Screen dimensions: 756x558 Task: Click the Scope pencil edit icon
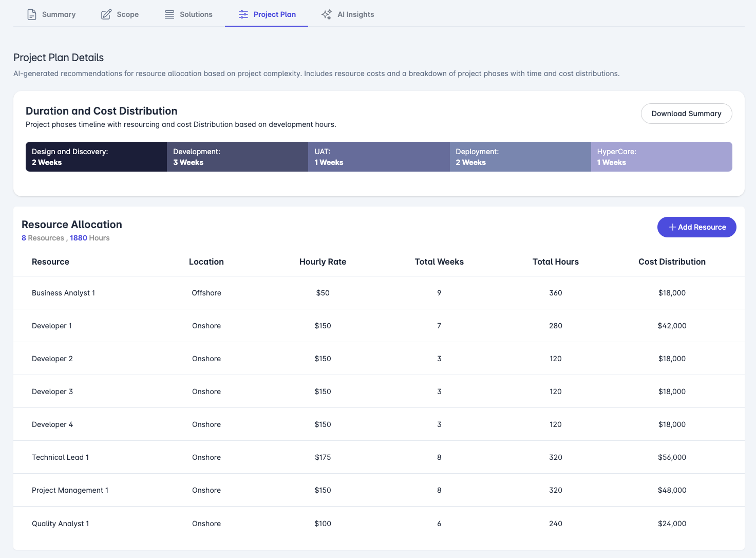tap(106, 14)
